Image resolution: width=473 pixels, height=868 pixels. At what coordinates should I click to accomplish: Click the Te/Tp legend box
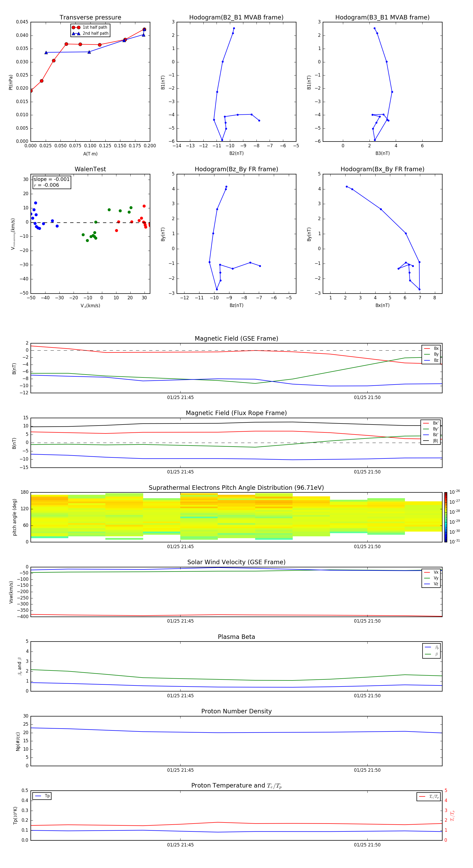(x=429, y=796)
